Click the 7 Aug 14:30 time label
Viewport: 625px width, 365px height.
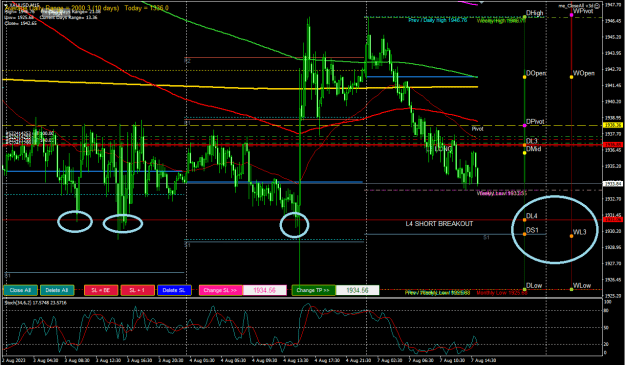coord(483,360)
